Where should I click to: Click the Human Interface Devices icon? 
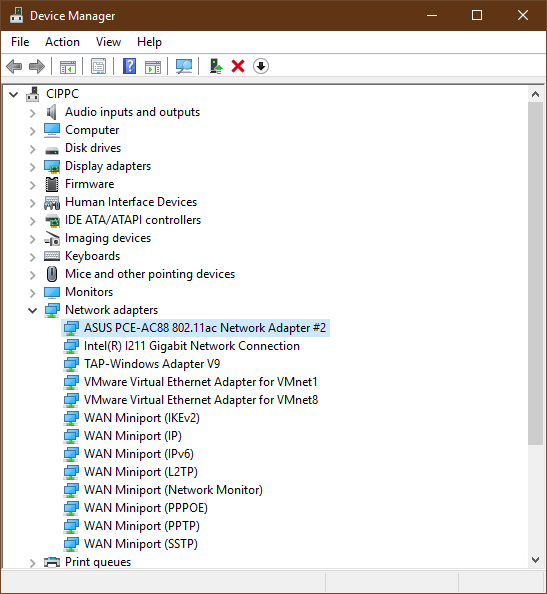point(52,203)
